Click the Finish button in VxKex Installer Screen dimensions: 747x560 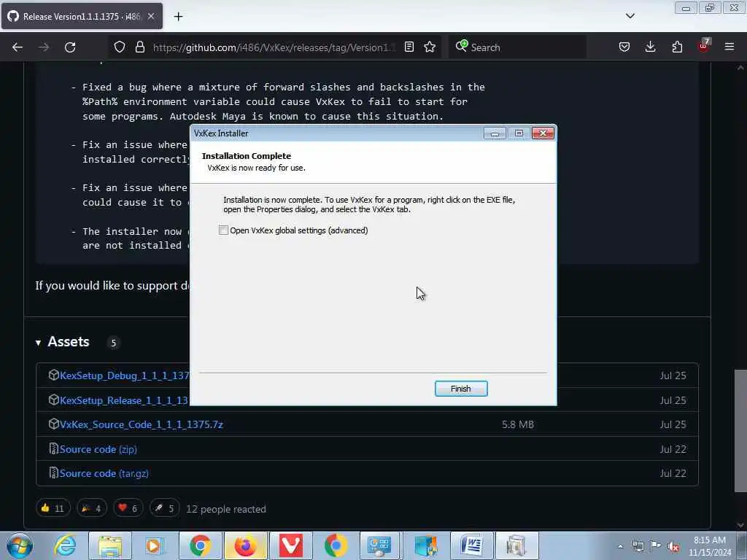(x=461, y=389)
